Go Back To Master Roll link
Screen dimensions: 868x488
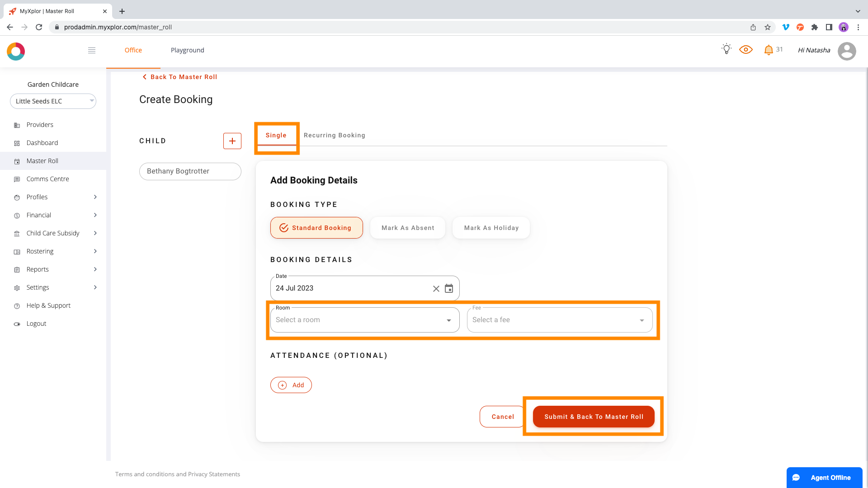(180, 77)
